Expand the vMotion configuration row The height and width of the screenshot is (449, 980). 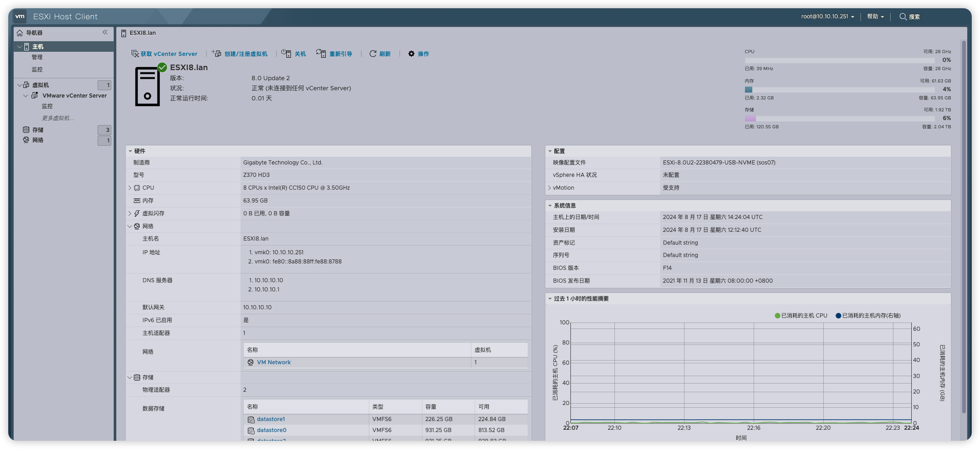[550, 188]
